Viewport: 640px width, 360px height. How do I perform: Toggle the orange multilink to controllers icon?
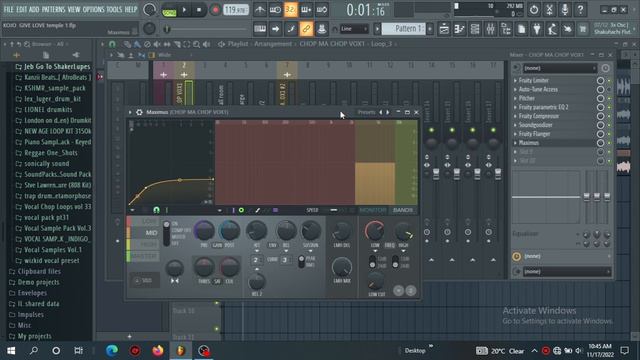tap(306, 29)
